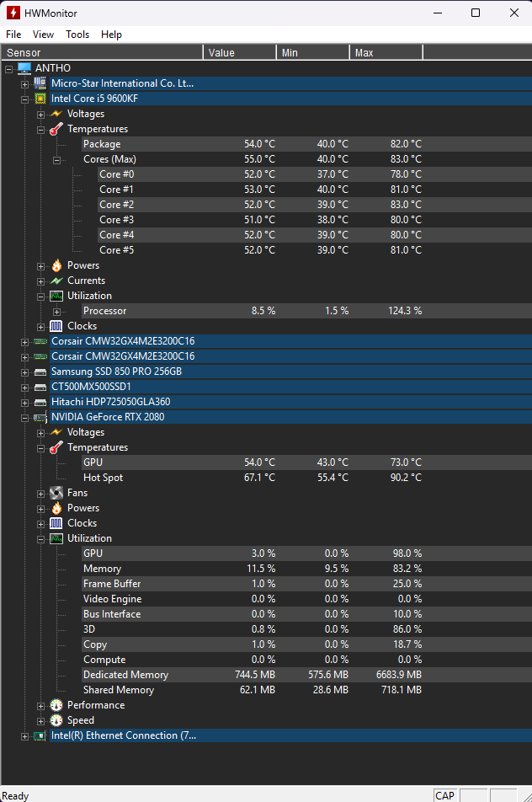The image size is (532, 802).
Task: Select the Shared Memory row
Action: tap(306, 690)
